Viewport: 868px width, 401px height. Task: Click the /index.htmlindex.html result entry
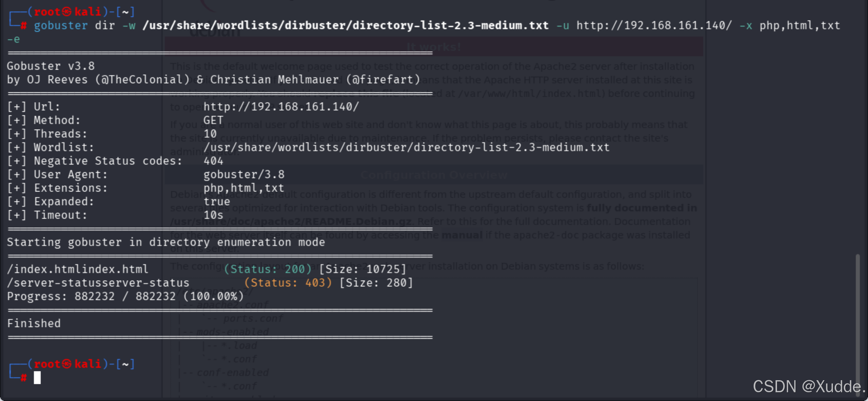coord(77,269)
